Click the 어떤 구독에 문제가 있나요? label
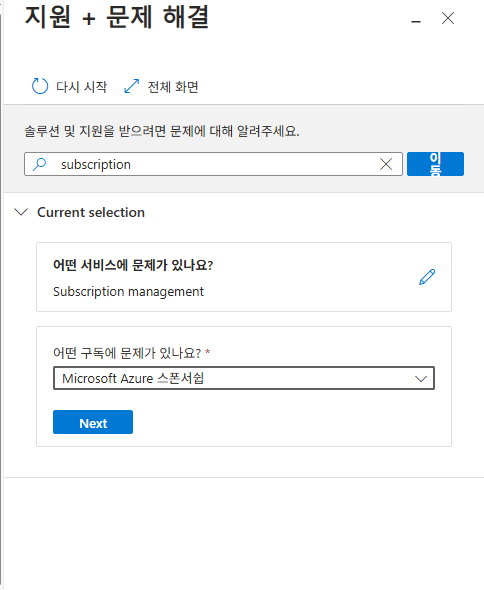 [127, 353]
